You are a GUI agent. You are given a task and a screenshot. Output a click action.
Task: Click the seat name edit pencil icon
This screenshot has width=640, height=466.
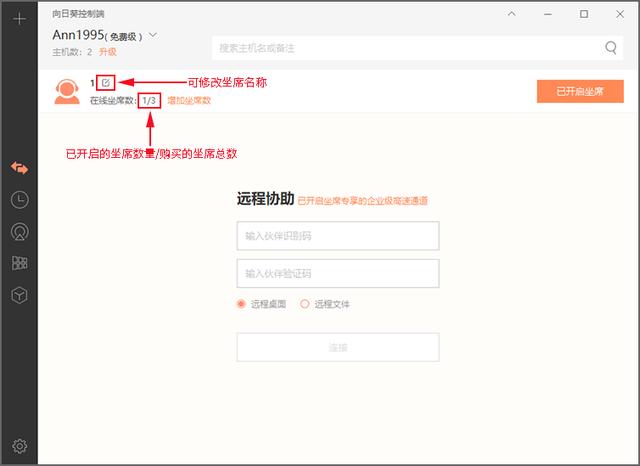coord(106,83)
